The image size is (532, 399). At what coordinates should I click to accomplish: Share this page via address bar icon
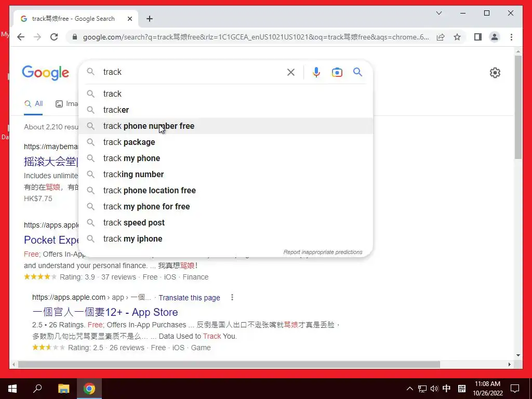click(x=441, y=37)
